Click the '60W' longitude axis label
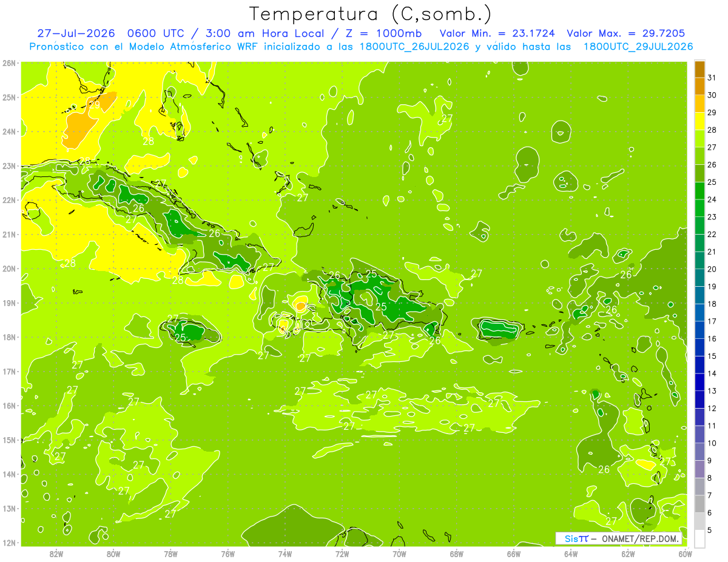The image size is (728, 562). pyautogui.click(x=686, y=554)
